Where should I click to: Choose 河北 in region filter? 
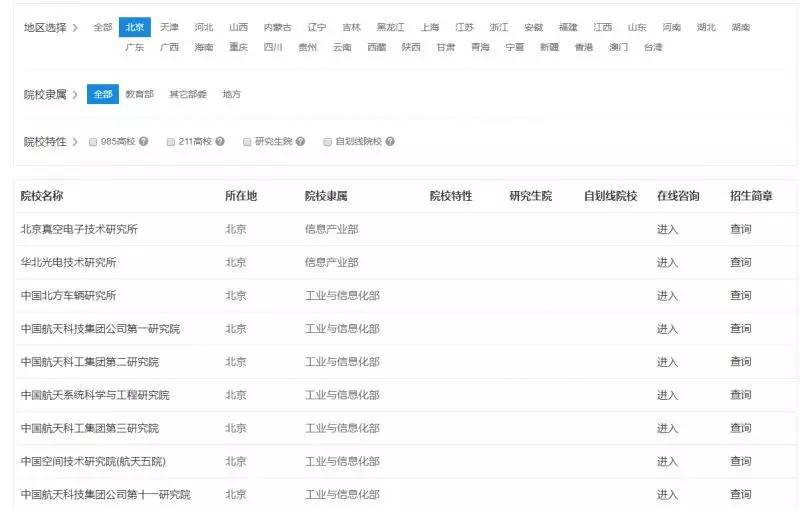pos(204,27)
